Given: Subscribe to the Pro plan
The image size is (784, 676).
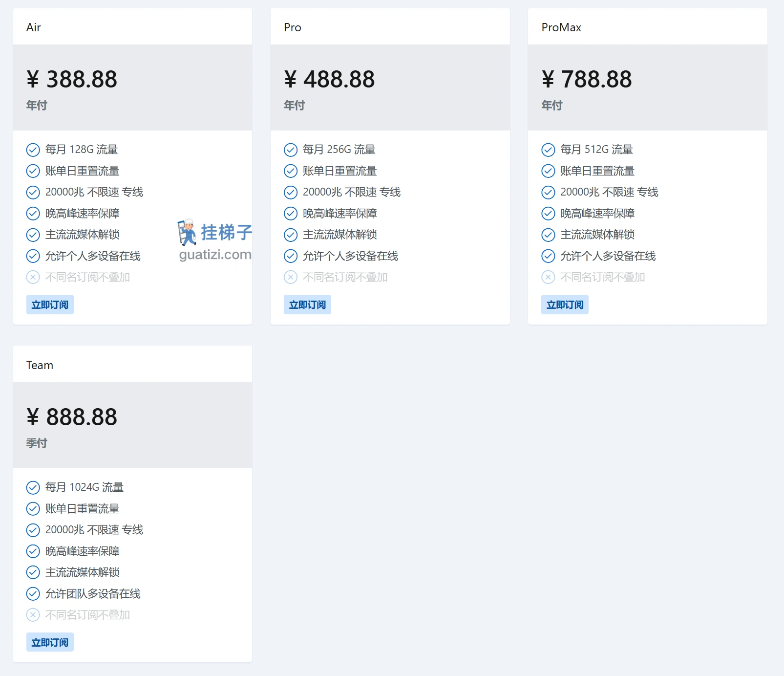Looking at the screenshot, I should [307, 305].
